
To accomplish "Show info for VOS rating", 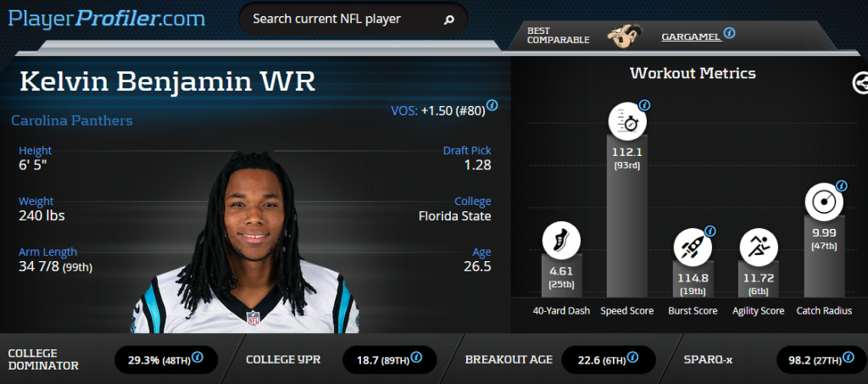I will (492, 105).
